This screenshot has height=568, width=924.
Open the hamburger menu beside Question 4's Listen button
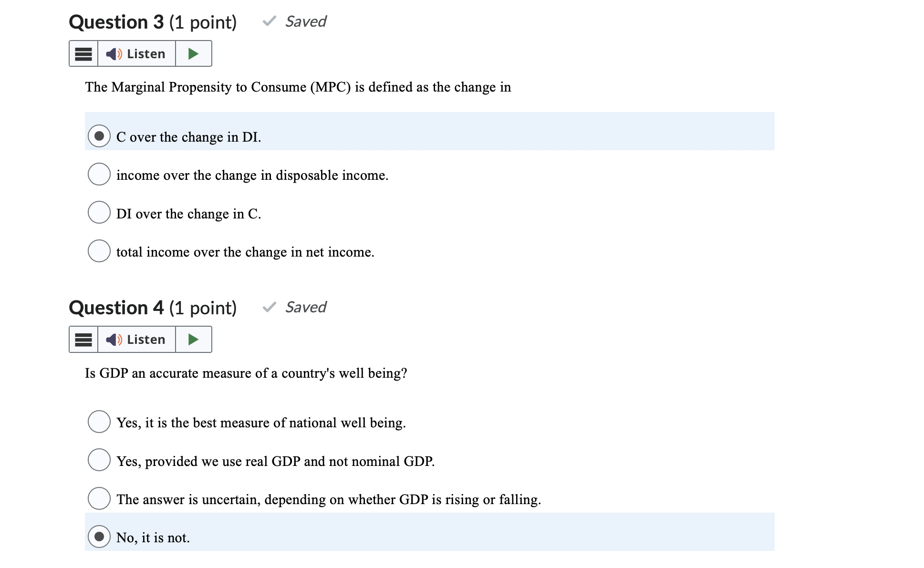(x=83, y=340)
